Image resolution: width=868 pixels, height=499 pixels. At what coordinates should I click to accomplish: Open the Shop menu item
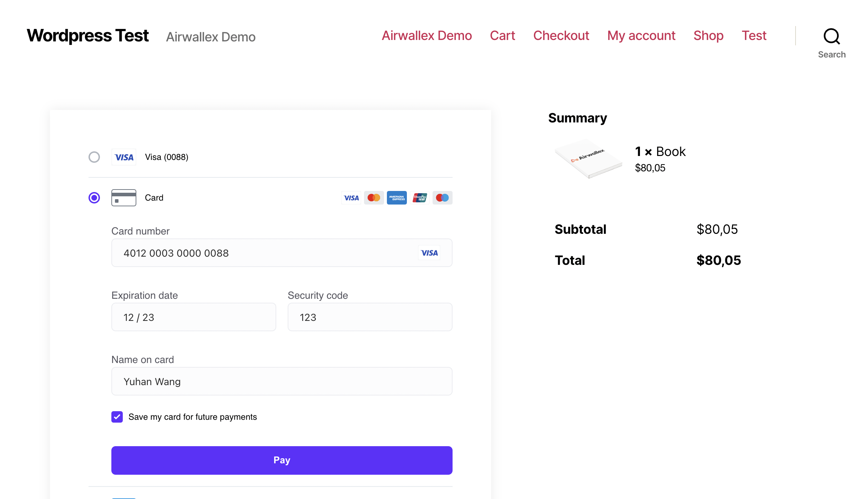[x=708, y=36]
